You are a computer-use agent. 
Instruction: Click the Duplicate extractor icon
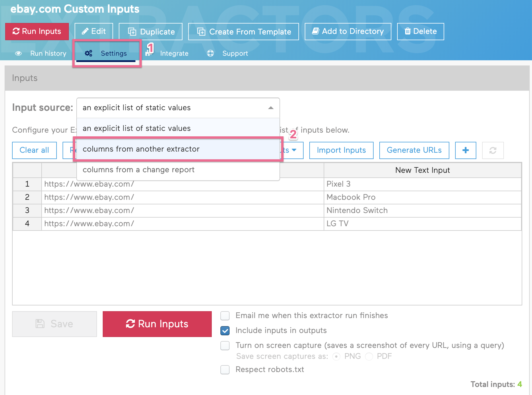[x=133, y=32]
